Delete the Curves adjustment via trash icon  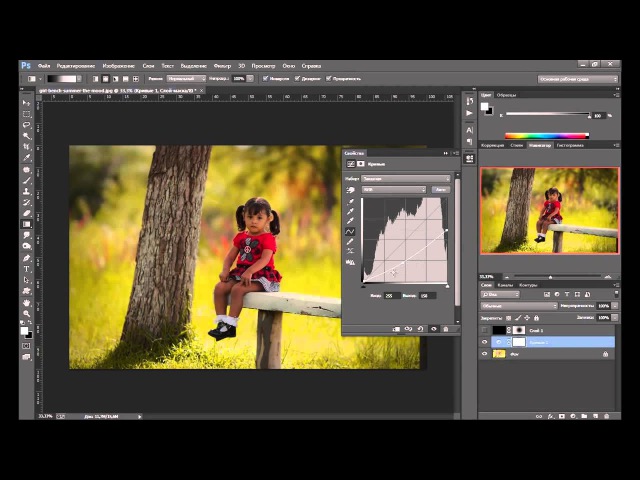coord(446,329)
